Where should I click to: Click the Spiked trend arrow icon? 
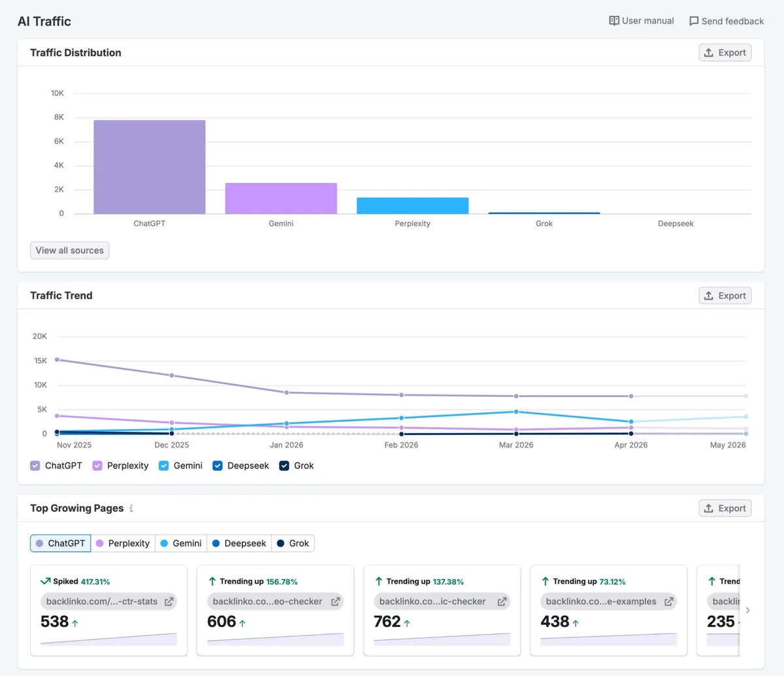point(45,581)
